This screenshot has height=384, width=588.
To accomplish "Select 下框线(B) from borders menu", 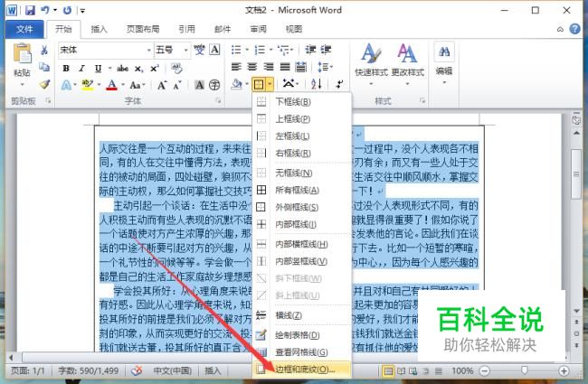I will pos(302,102).
